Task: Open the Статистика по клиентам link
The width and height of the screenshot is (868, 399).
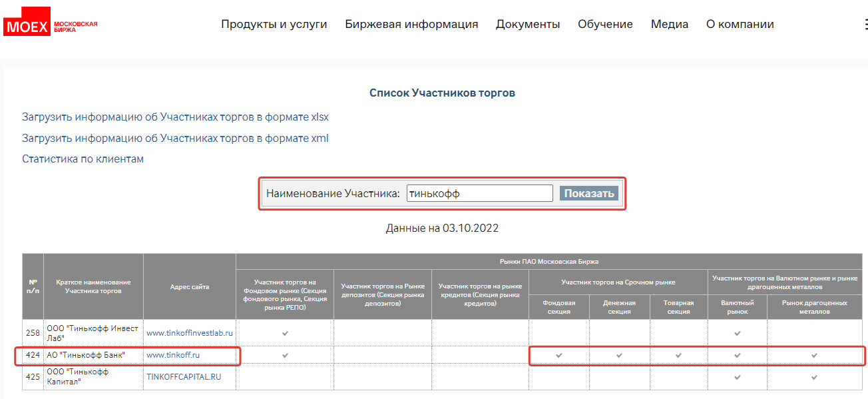Action: coord(83,159)
